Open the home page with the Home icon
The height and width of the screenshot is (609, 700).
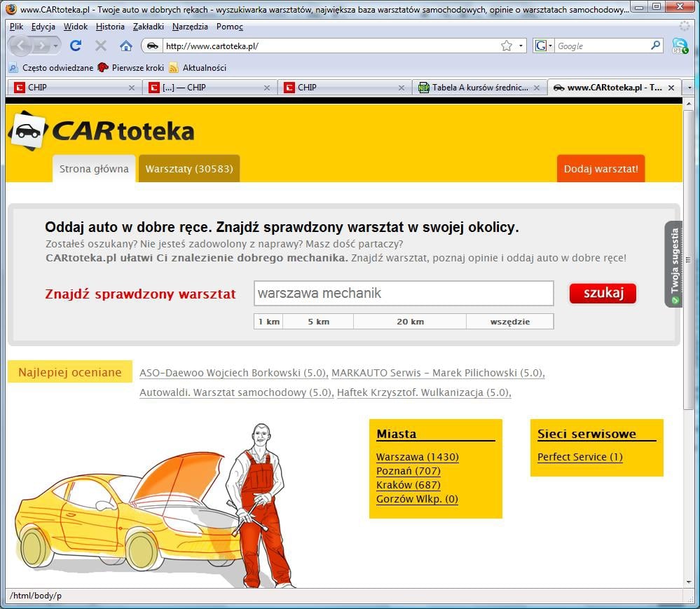point(125,45)
